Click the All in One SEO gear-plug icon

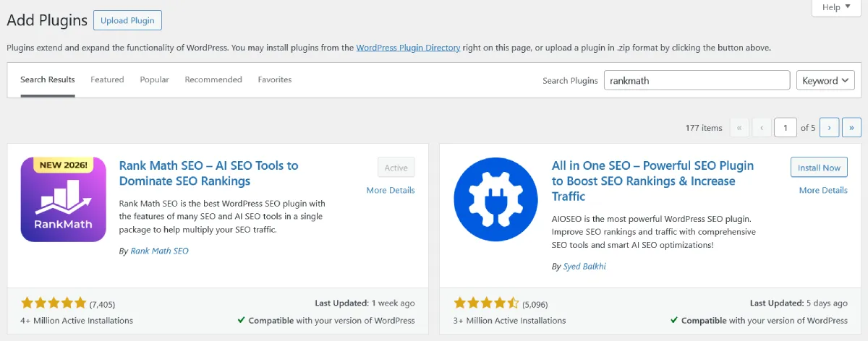pos(496,199)
